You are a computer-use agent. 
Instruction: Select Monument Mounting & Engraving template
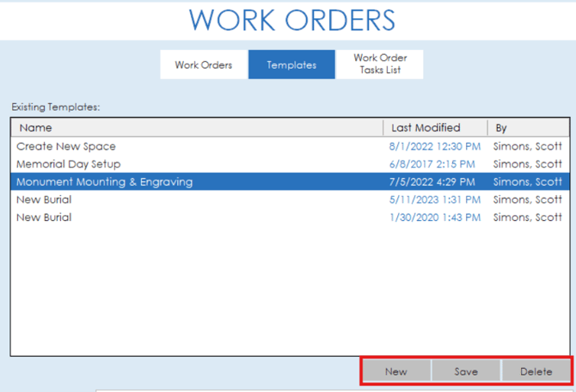tap(105, 182)
